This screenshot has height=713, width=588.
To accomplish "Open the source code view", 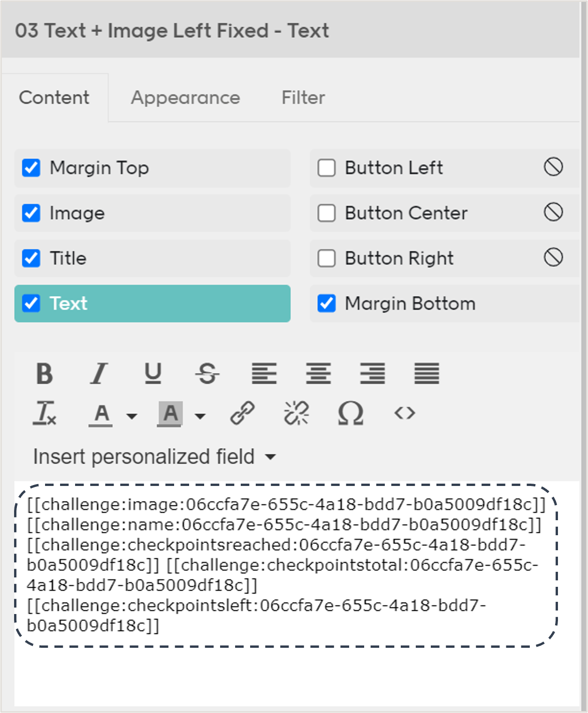I will tap(405, 414).
